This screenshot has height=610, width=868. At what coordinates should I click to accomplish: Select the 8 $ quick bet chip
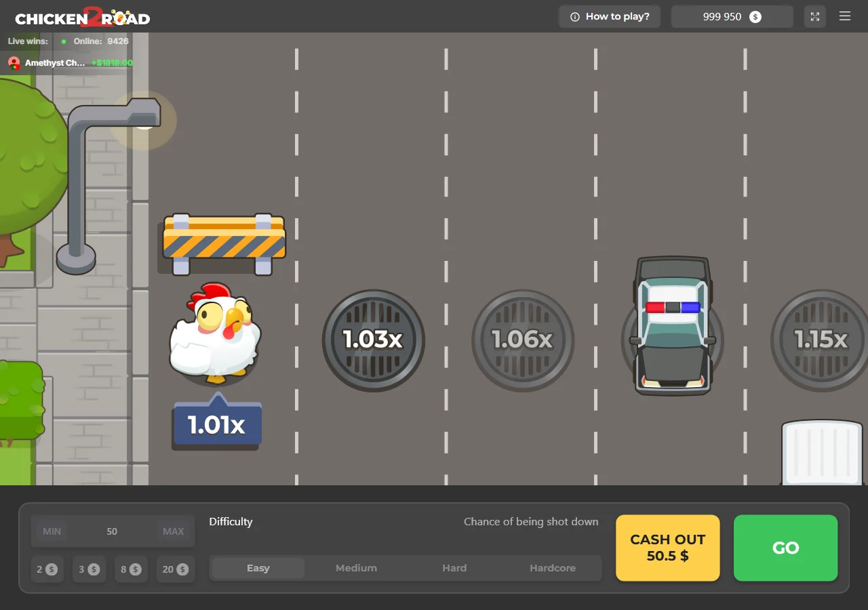(x=132, y=569)
